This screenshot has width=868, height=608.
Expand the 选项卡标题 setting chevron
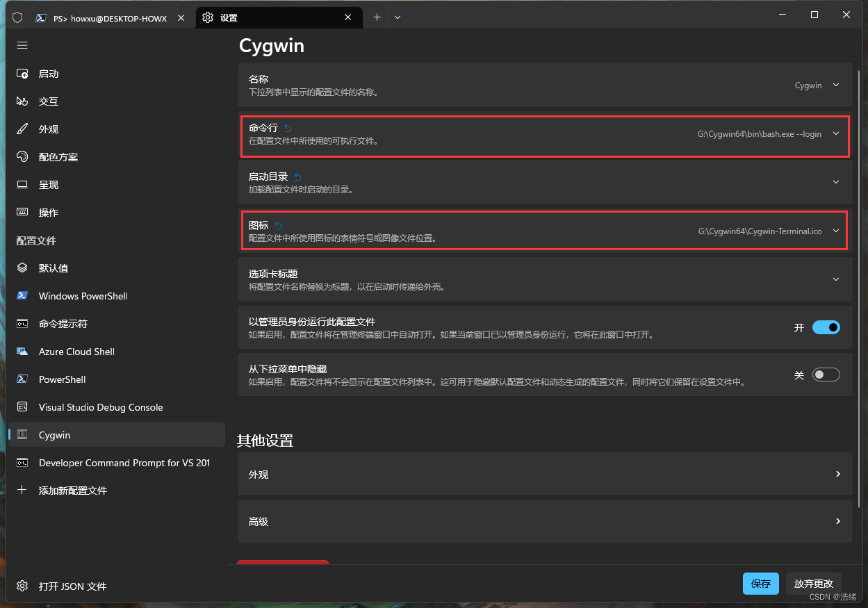tap(836, 279)
